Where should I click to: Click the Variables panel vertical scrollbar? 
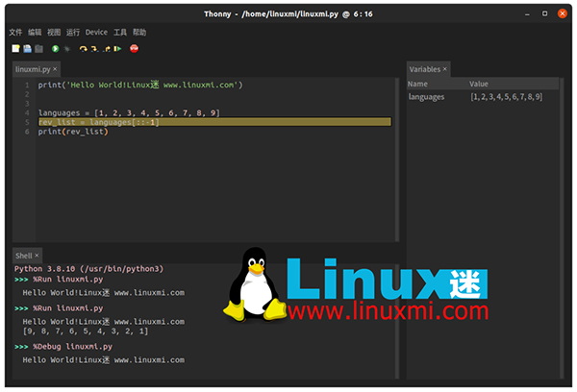(x=562, y=228)
